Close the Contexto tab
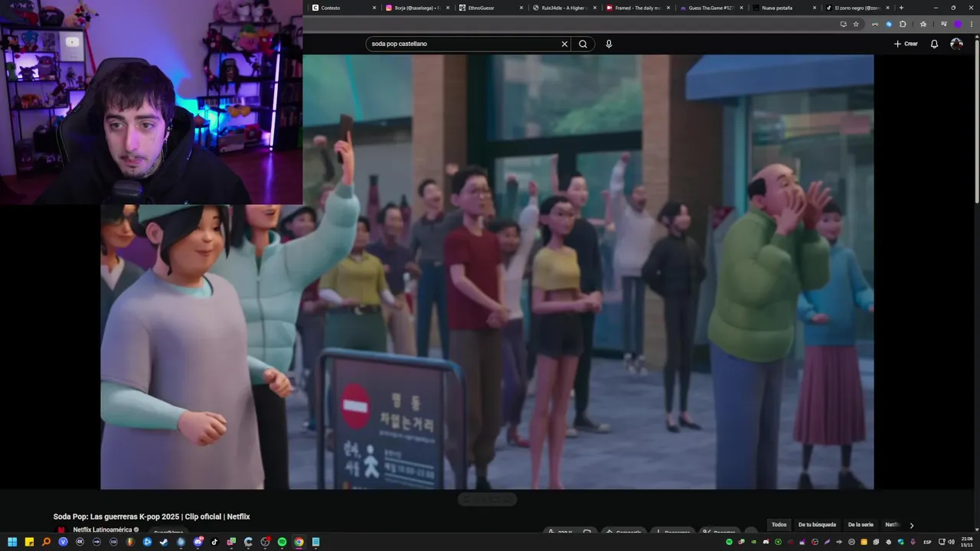Viewport: 980px width, 551px height. pyautogui.click(x=374, y=8)
